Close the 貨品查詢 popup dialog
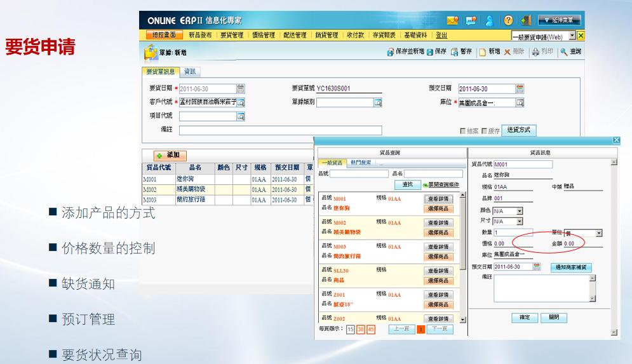The width and height of the screenshot is (632, 364). [x=616, y=140]
